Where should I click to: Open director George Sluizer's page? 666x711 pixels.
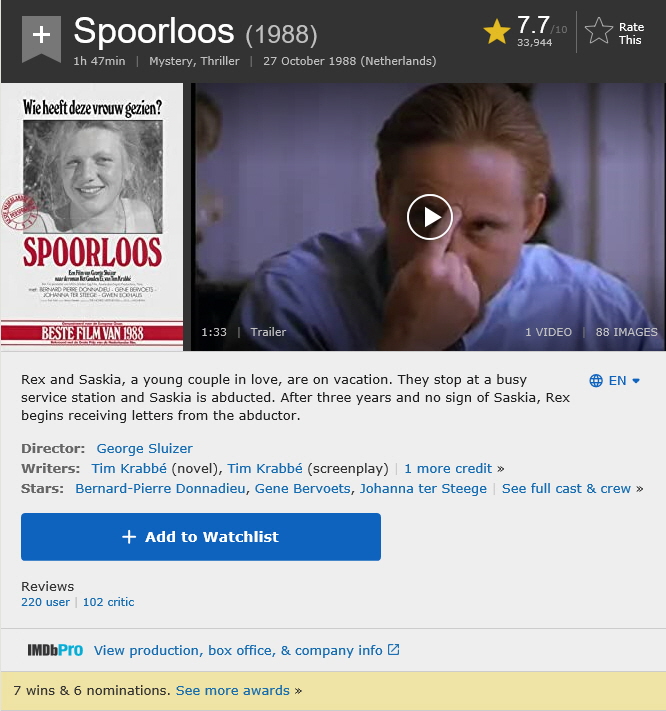point(145,448)
